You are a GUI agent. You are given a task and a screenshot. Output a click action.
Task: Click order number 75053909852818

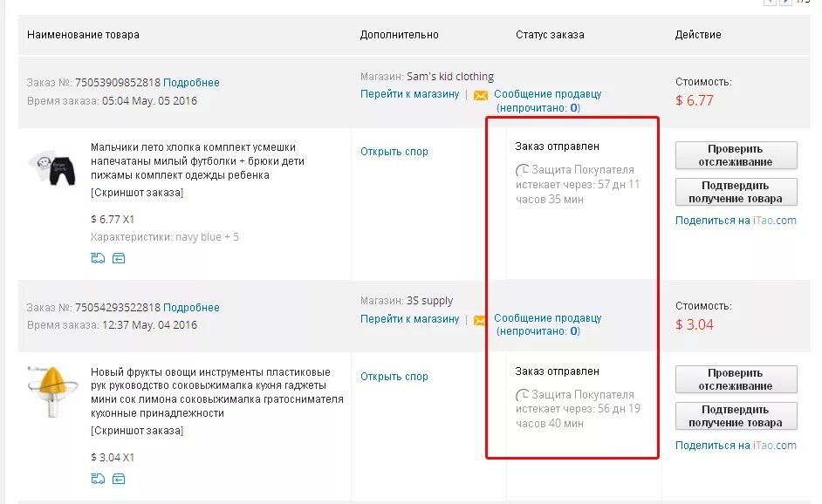click(118, 83)
